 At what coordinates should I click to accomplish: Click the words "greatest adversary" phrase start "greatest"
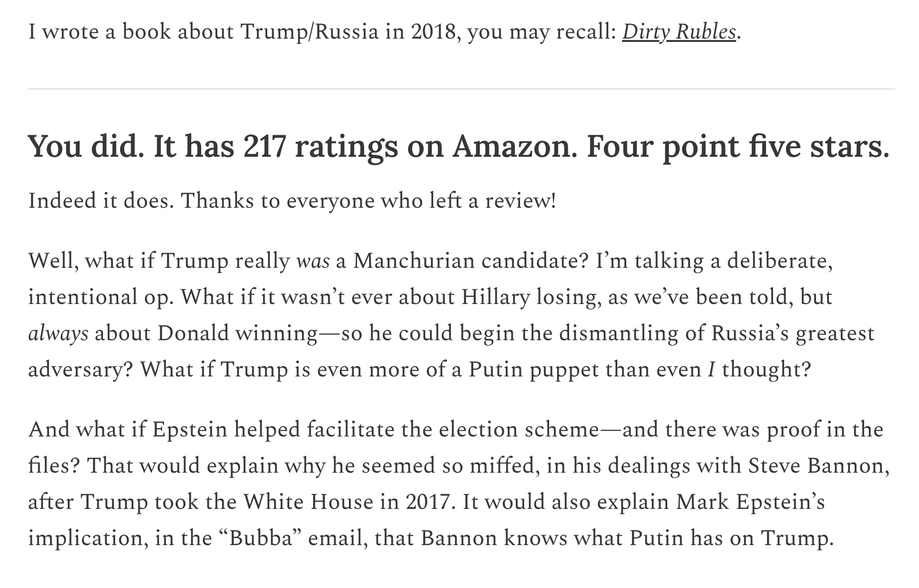(x=835, y=333)
